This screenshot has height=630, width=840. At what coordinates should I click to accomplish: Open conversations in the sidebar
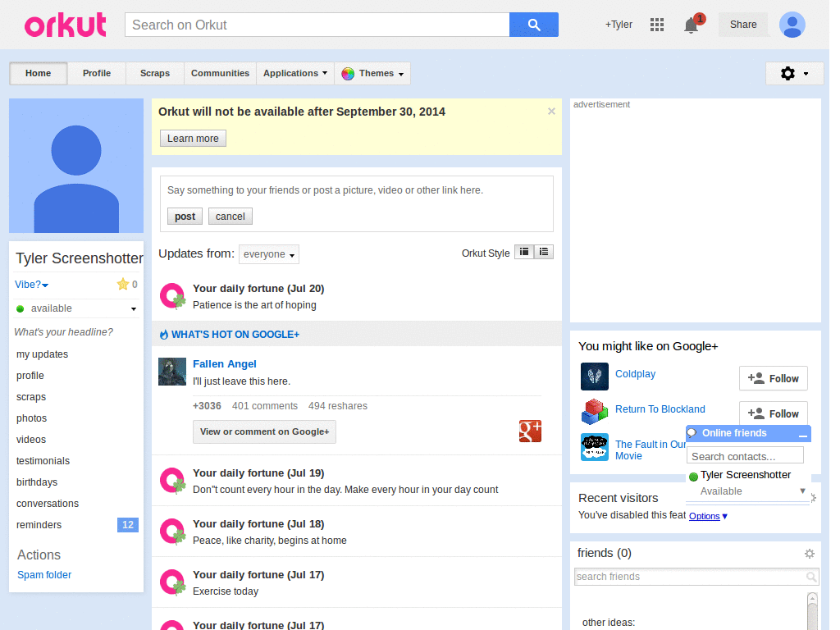tap(48, 504)
